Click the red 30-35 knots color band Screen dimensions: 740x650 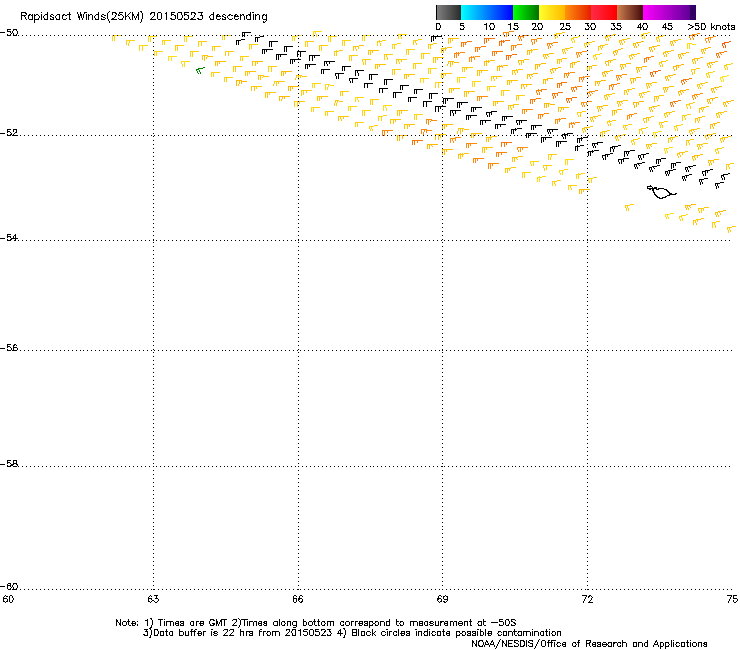[x=604, y=12]
